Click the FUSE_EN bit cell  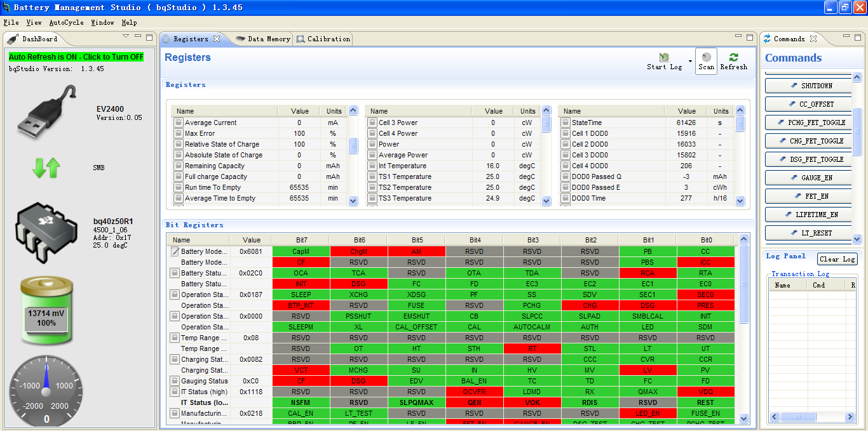pyautogui.click(x=706, y=413)
